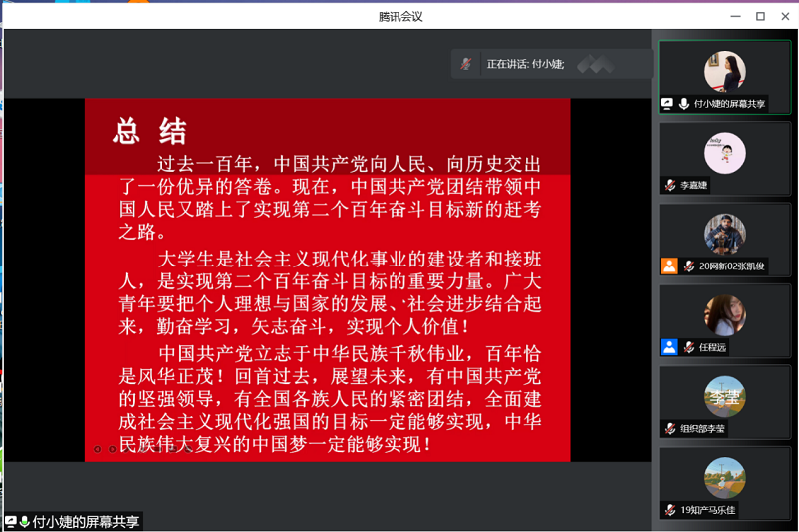The height and width of the screenshot is (532, 799).
Task: Click the 总结 heading on the shared slide
Action: pos(150,131)
